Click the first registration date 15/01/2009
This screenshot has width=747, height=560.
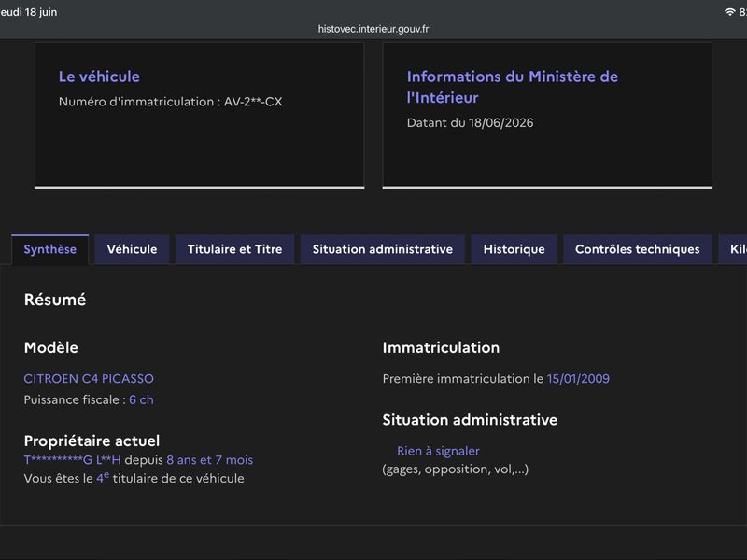578,379
